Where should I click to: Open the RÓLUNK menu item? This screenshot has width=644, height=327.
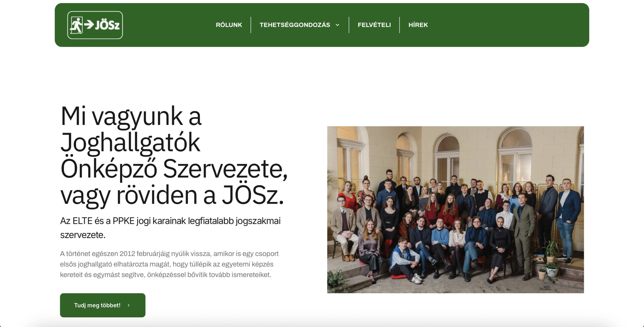[x=229, y=25]
